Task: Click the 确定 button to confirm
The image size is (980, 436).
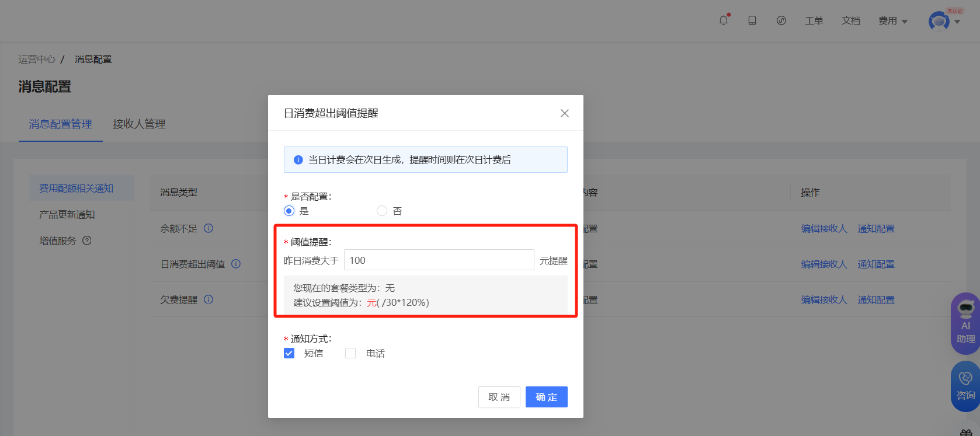Action: pos(546,397)
